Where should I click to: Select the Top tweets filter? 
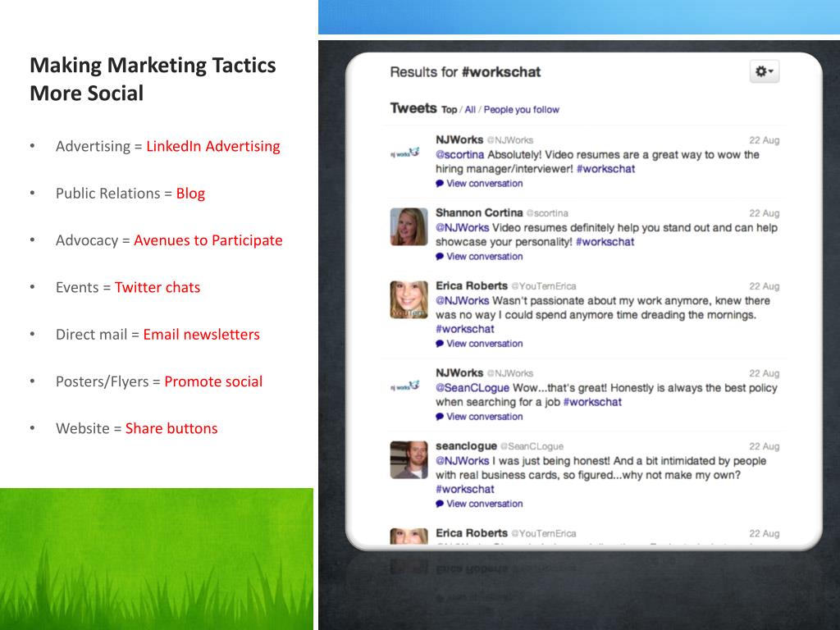(x=449, y=110)
